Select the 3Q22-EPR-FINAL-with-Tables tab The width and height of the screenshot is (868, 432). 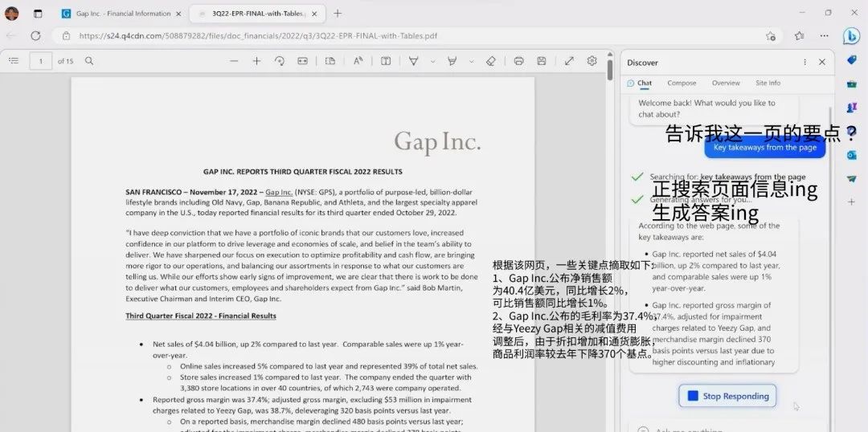pos(257,14)
